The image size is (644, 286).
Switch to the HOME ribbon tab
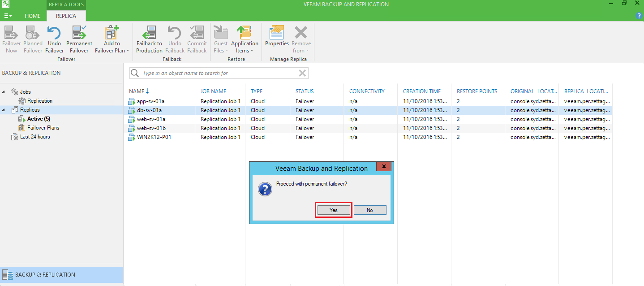coord(33,16)
